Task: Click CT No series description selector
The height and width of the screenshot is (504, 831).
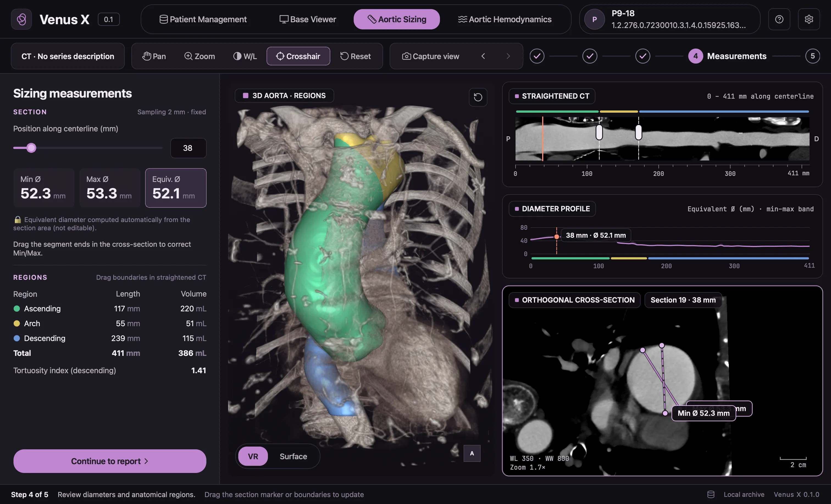Action: (68, 56)
